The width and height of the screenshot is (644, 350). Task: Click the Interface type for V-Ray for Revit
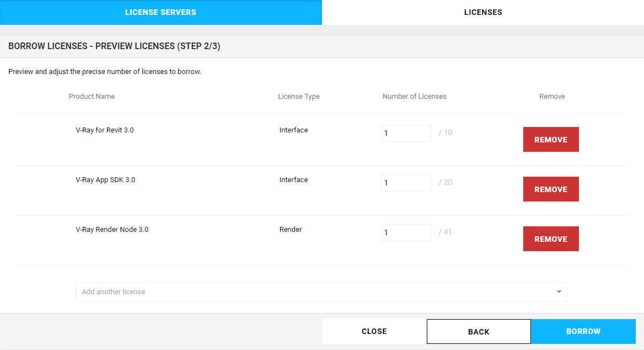294,130
